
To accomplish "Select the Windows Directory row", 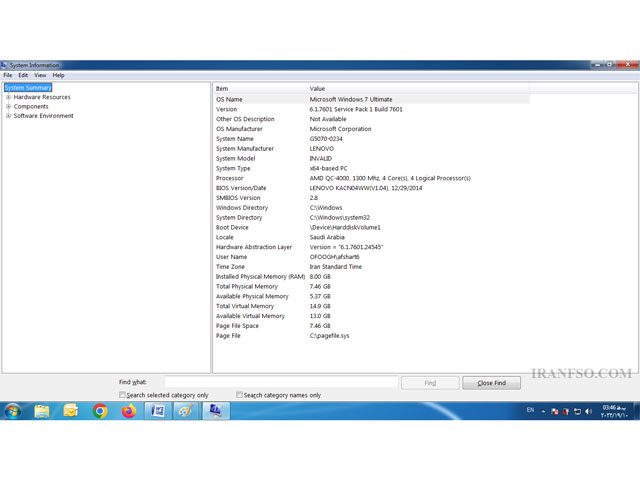I will point(371,208).
